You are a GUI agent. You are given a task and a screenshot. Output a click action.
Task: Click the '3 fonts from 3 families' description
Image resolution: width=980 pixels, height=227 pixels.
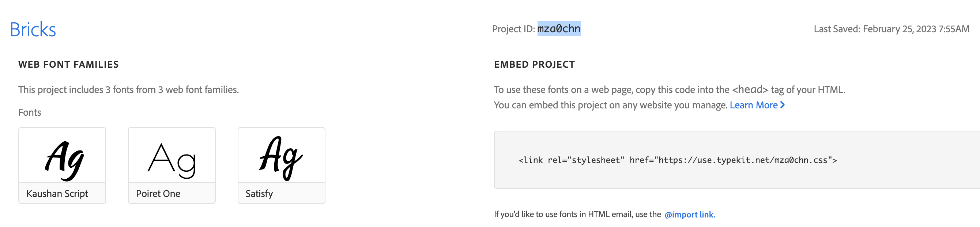pos(129,89)
